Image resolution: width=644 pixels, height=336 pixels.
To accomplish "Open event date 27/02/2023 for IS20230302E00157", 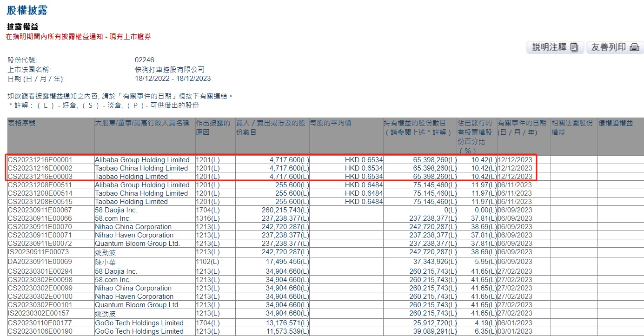I will point(515,314).
